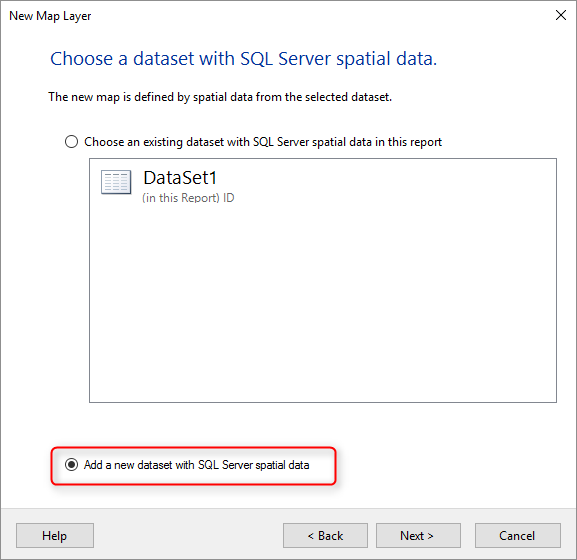Click 'Add a new dataset with SQL Server spatial data' label

point(197,465)
